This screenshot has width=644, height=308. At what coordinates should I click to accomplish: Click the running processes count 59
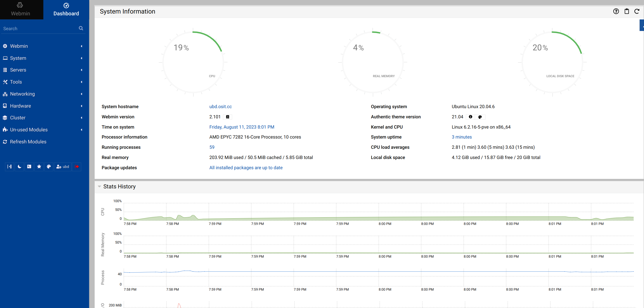point(212,147)
